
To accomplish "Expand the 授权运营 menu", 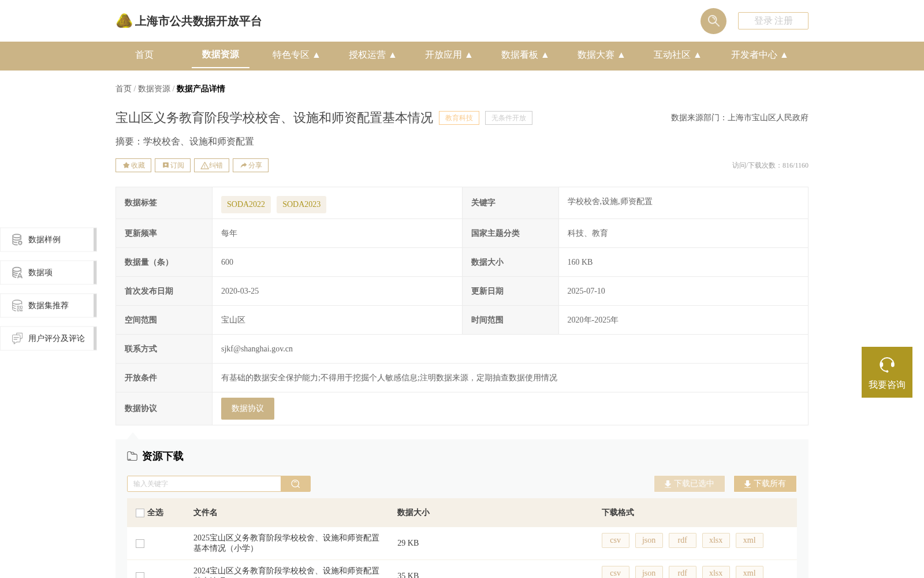I will coord(372,55).
